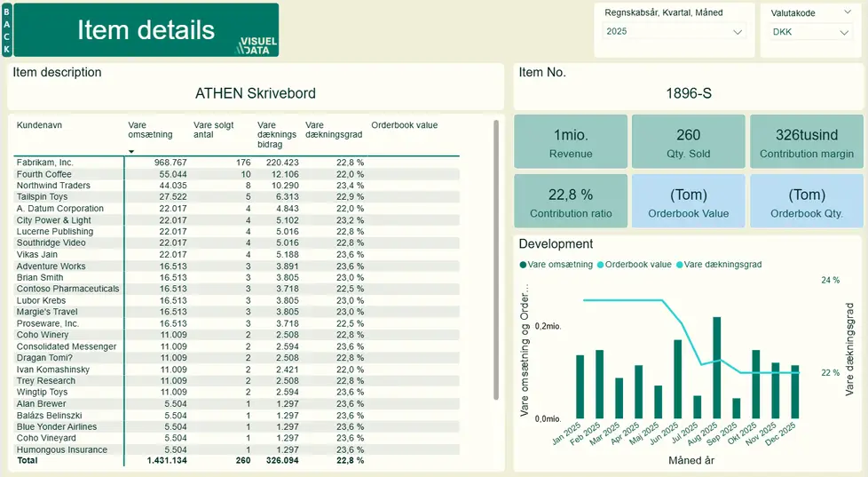The image size is (868, 477).
Task: Select the Trey Research row
Action: click(x=236, y=381)
